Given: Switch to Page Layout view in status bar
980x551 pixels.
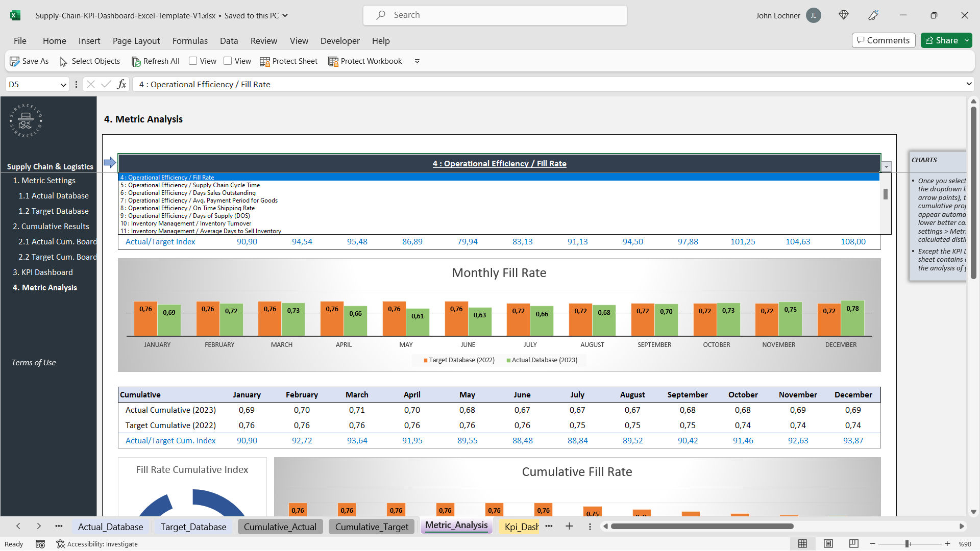Looking at the screenshot, I should pyautogui.click(x=828, y=544).
